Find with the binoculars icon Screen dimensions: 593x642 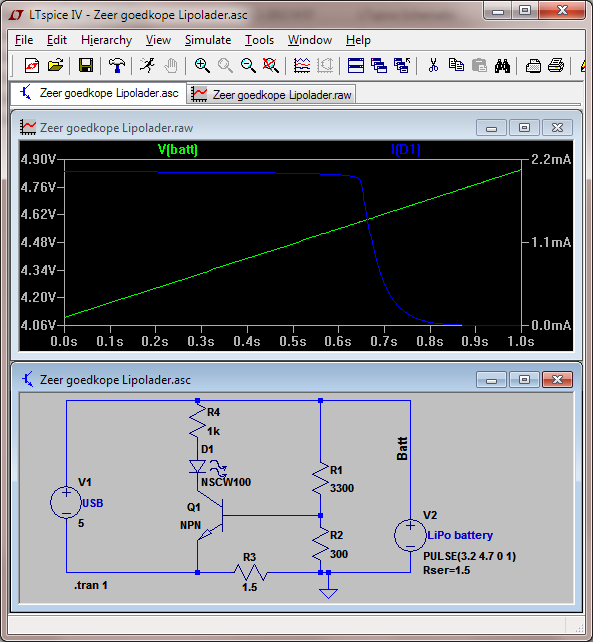502,66
